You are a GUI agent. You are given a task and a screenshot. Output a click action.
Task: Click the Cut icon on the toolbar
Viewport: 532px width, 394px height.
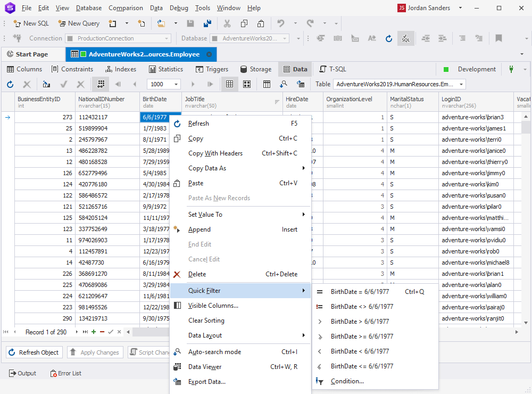227,23
